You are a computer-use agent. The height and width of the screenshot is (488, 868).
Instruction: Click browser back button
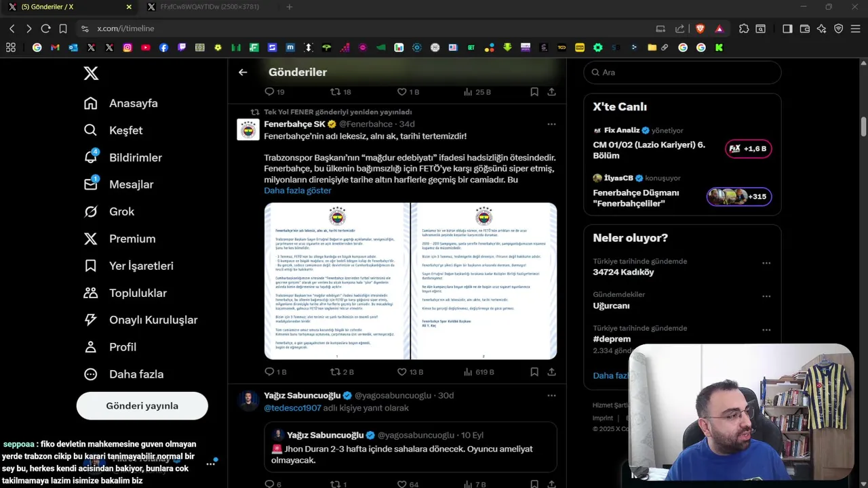pos(12,28)
